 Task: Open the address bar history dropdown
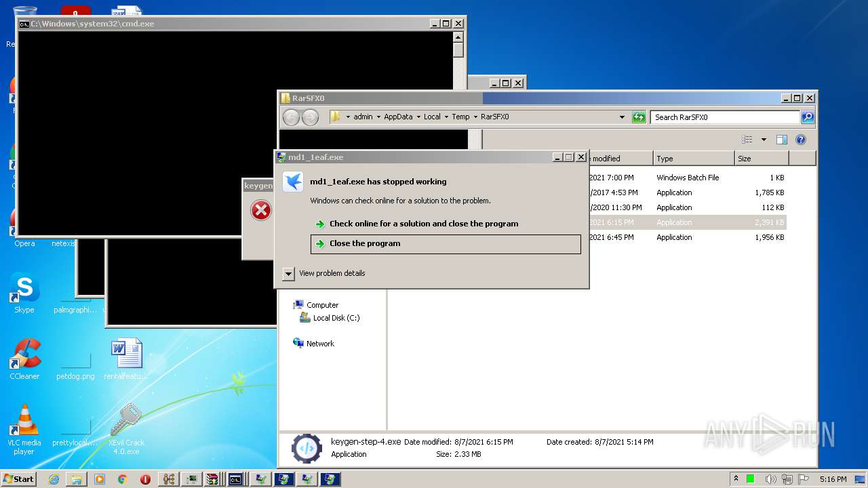click(x=622, y=117)
